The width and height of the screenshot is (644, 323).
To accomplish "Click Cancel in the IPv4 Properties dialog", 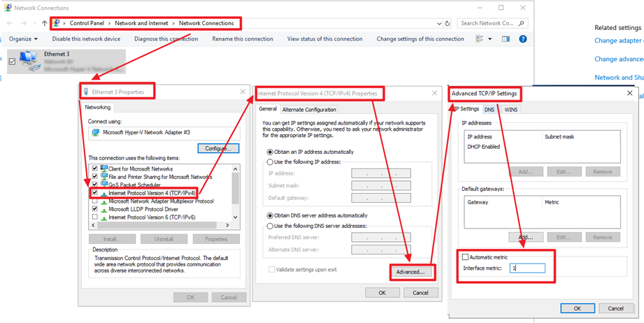I will coord(420,293).
